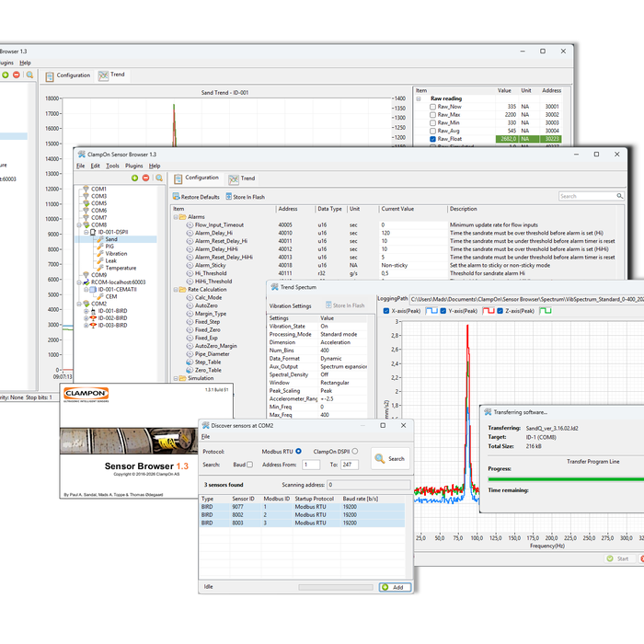The image size is (644, 644).
Task: Select the Leak wrench icon in tree
Action: tap(99, 260)
